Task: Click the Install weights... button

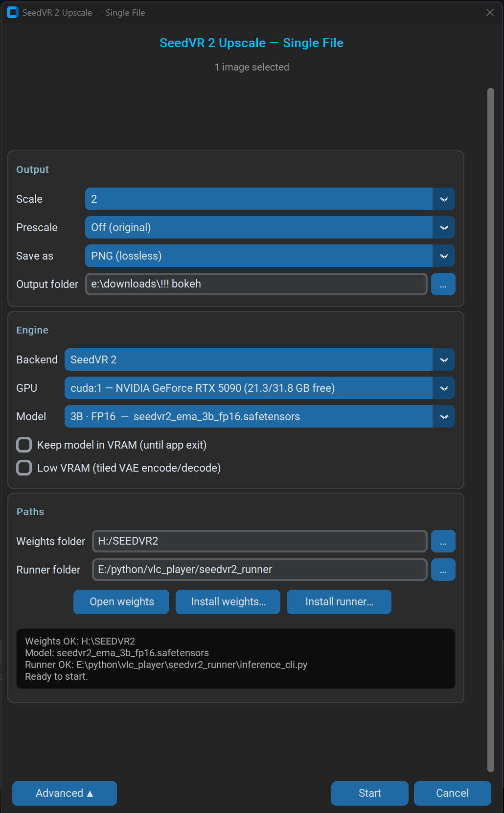Action: (228, 602)
